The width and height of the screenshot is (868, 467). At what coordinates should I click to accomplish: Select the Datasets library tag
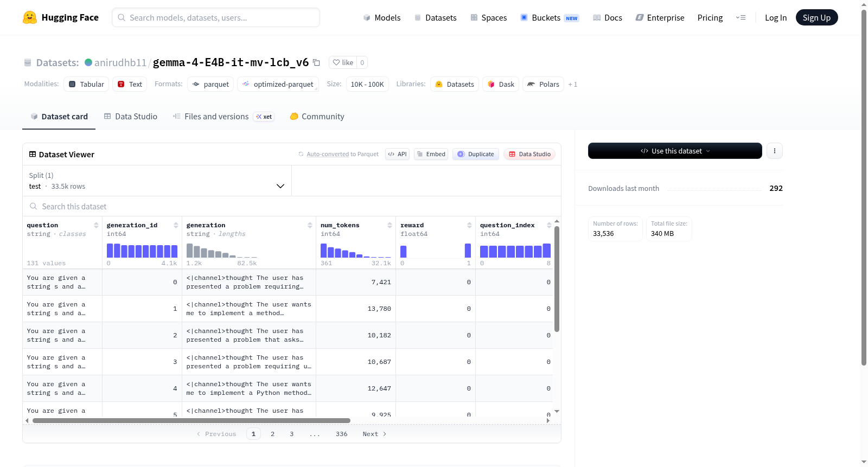(x=455, y=84)
